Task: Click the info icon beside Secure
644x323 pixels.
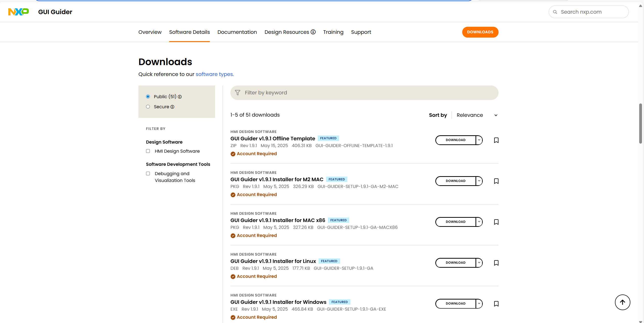Action: tap(172, 107)
